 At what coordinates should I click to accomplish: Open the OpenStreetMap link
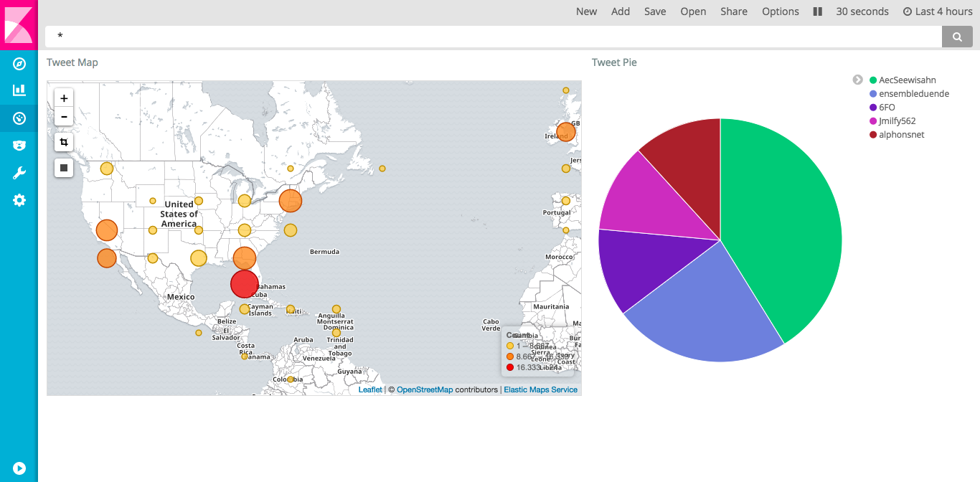pyautogui.click(x=425, y=389)
